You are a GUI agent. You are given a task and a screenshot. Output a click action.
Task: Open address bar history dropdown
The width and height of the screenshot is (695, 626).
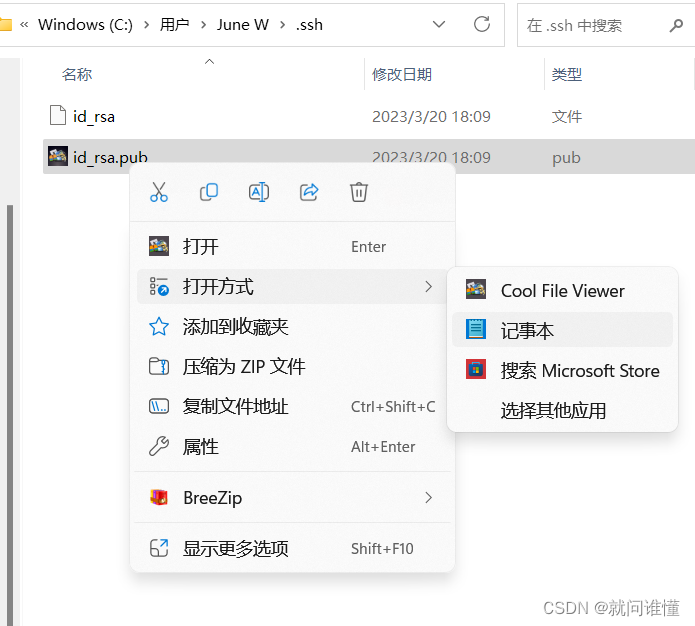pos(438,24)
